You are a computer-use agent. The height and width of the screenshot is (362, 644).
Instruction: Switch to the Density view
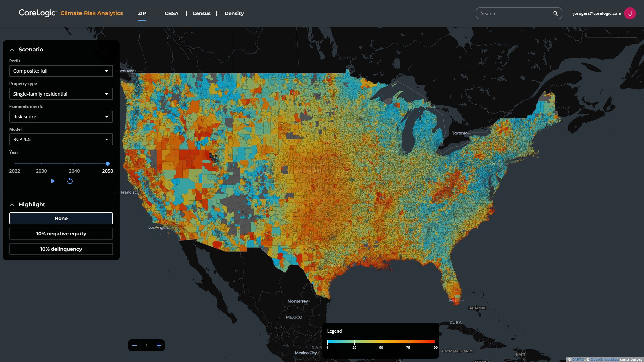(234, 13)
